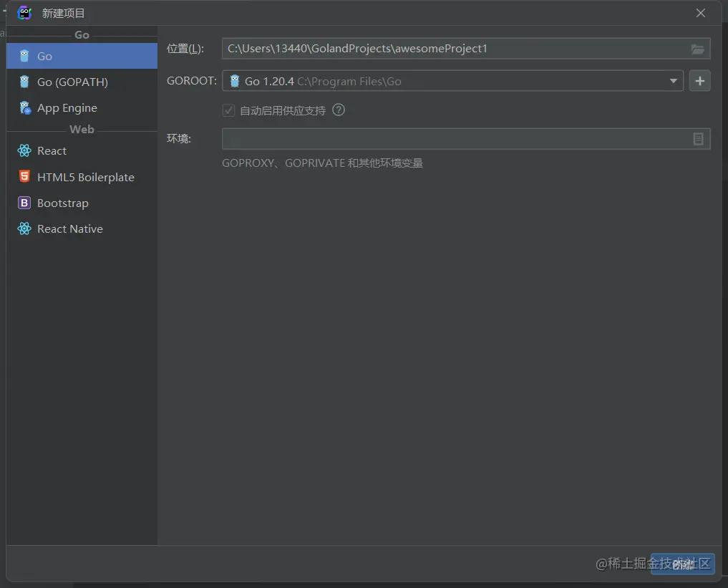
Task: Open the GOROOT dropdown arrow
Action: [673, 81]
